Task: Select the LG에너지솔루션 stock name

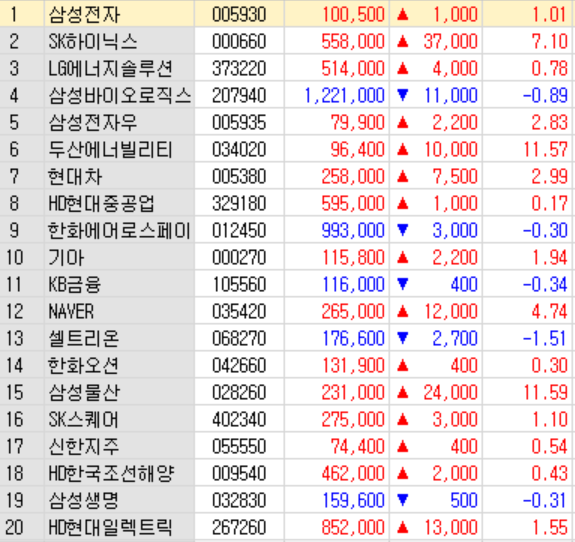Action: (x=110, y=69)
